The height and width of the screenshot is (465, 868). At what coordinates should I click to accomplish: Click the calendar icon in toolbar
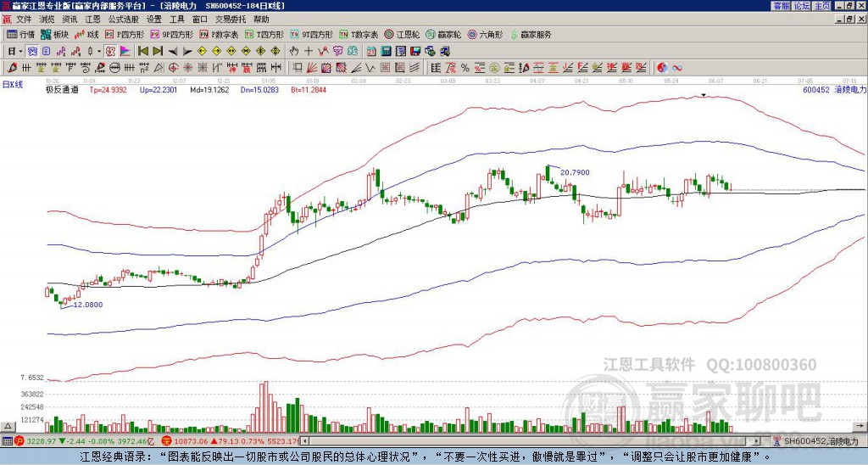click(x=371, y=52)
